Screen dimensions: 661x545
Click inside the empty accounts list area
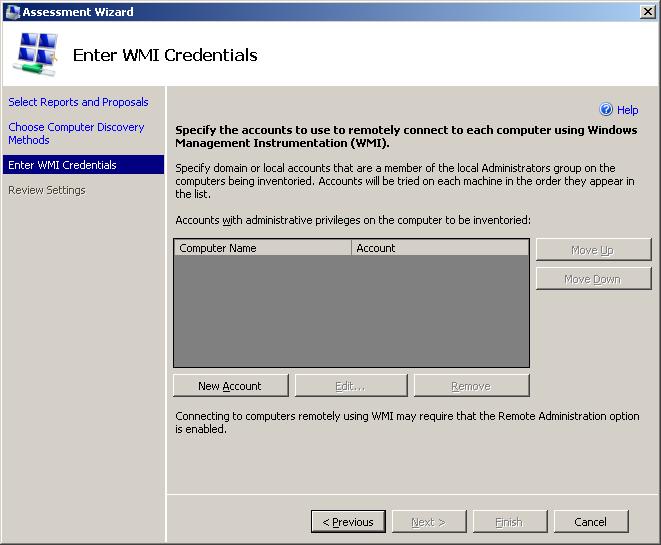click(x=351, y=311)
